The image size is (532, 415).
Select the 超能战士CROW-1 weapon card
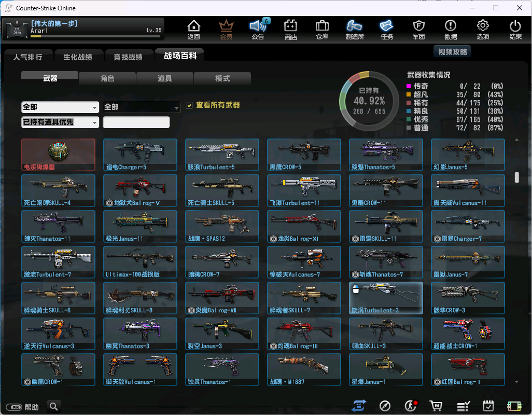click(x=468, y=334)
